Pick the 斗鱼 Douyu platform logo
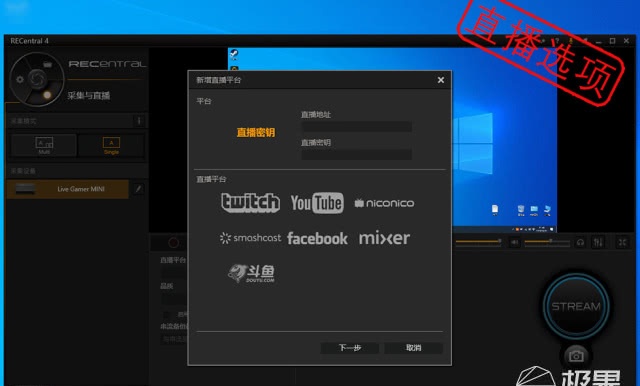This screenshot has height=386, width=640. [251, 273]
